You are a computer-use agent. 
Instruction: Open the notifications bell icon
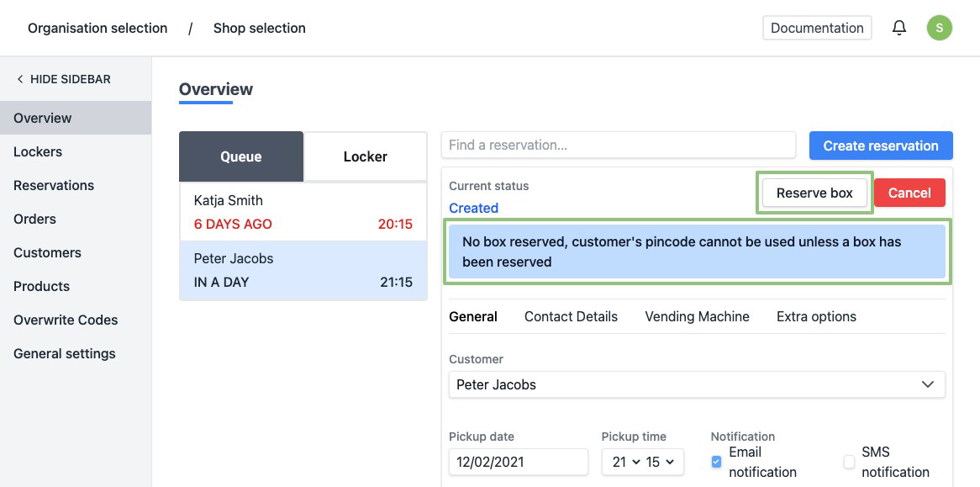click(899, 28)
